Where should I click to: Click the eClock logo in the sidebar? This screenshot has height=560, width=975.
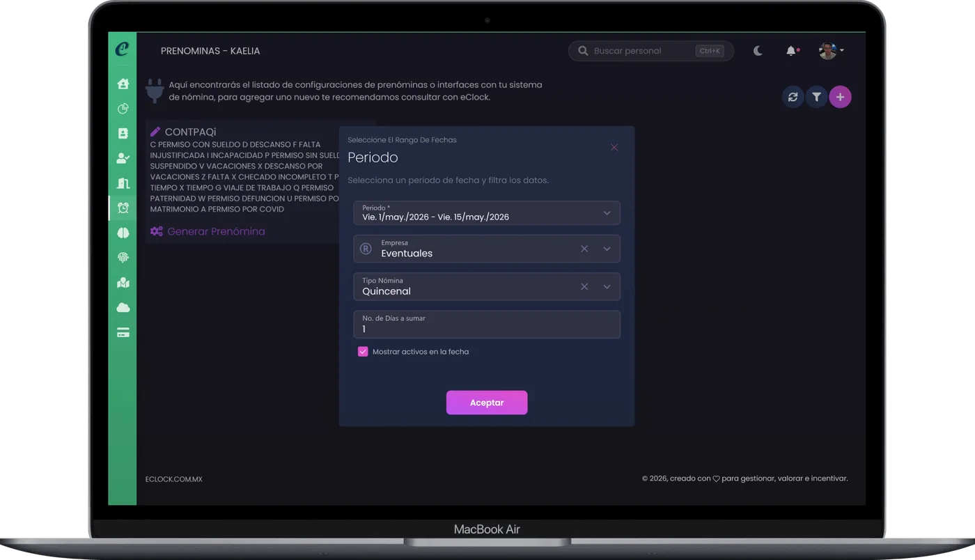coord(123,49)
